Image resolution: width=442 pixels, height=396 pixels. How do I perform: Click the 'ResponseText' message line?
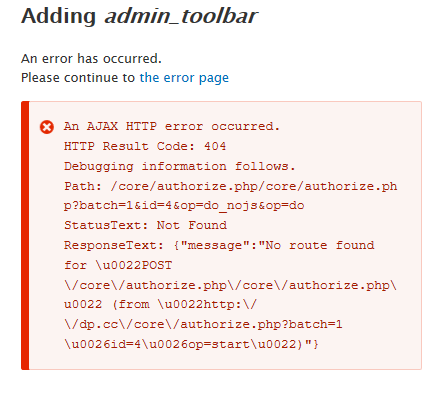pos(219,245)
